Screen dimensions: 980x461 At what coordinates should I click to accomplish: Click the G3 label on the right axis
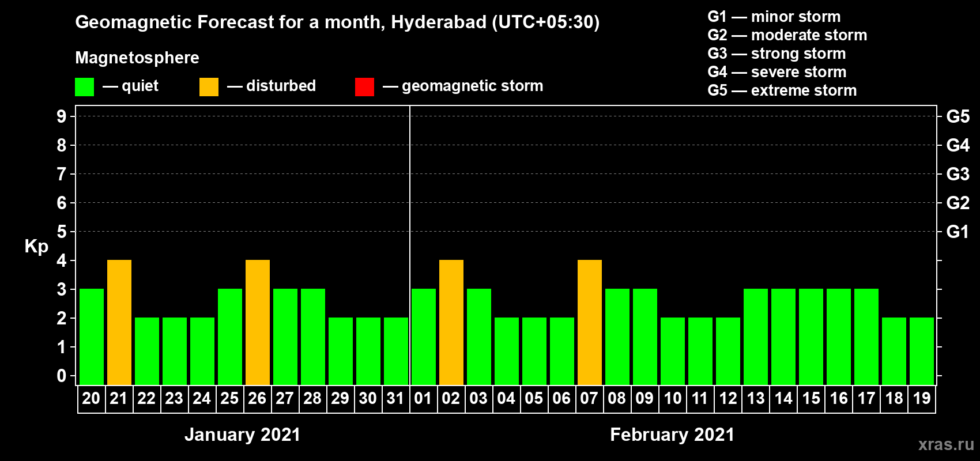pos(958,174)
